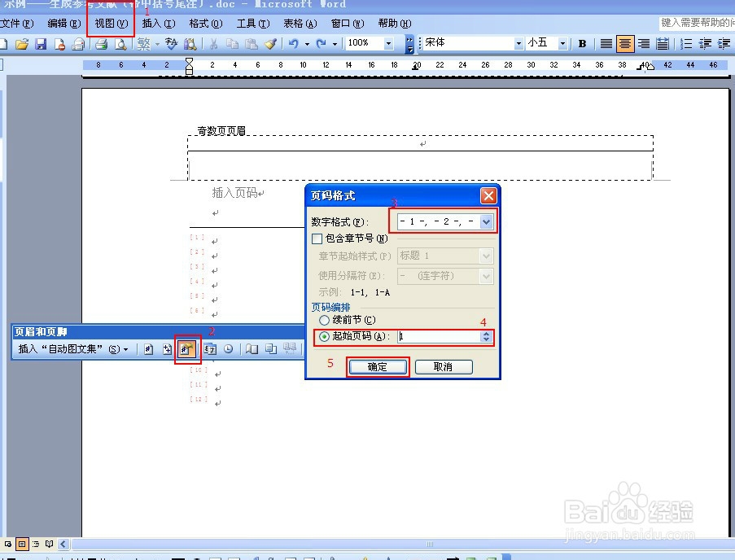Screen dimensions: 735x560
Task: Select the 起始页码 radio option
Action: [324, 336]
